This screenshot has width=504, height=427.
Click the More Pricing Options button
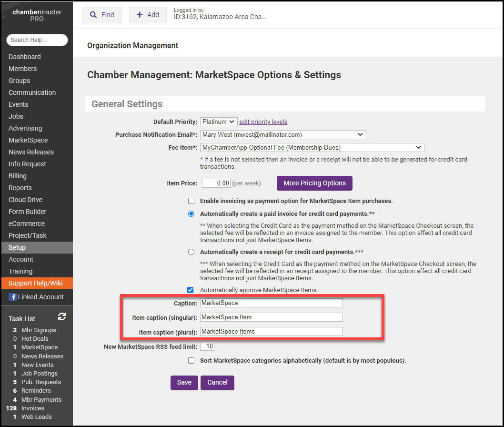(x=314, y=183)
